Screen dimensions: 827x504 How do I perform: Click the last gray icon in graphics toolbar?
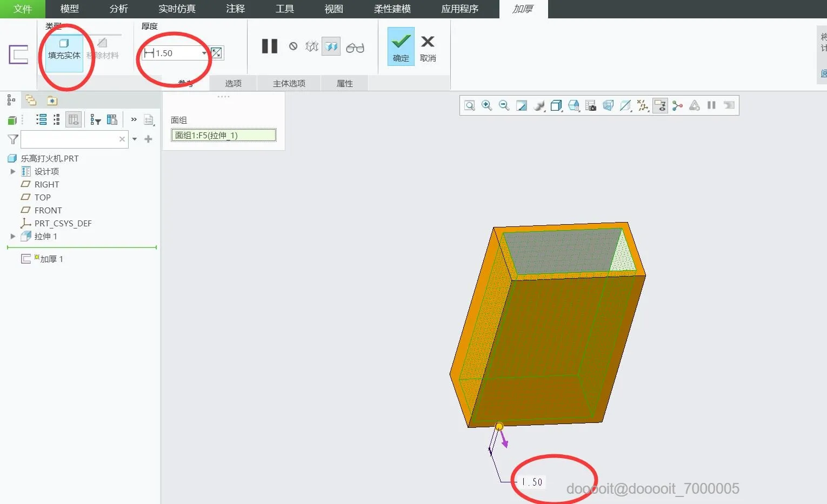[729, 105]
